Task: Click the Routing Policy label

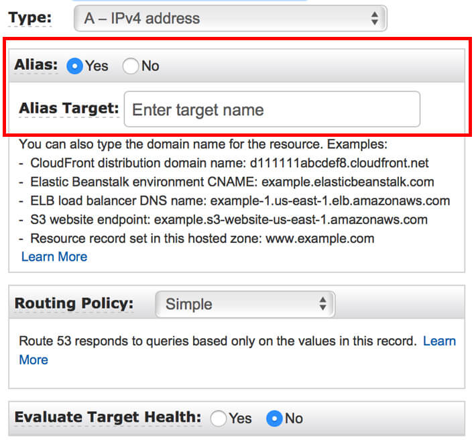Action: [x=74, y=303]
